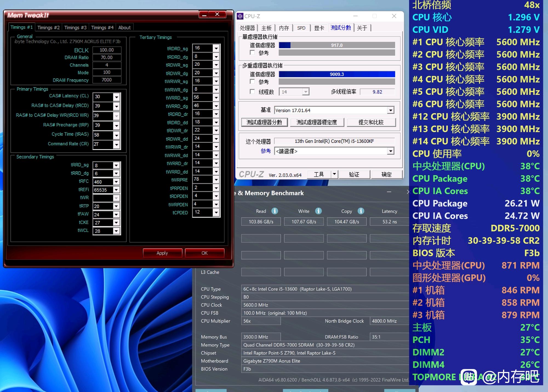Switch to Timings #1 tab
Viewport: 548px width, 392px height.
(21, 27)
